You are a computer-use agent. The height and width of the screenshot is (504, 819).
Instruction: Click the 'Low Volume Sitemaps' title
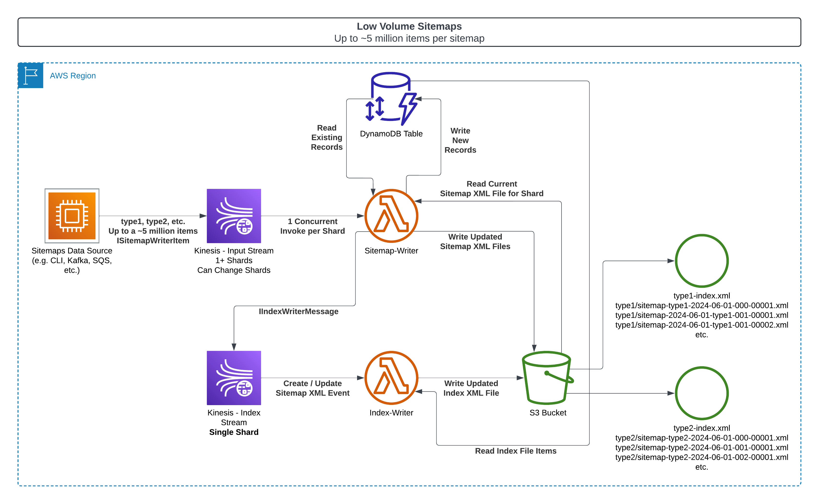click(409, 26)
